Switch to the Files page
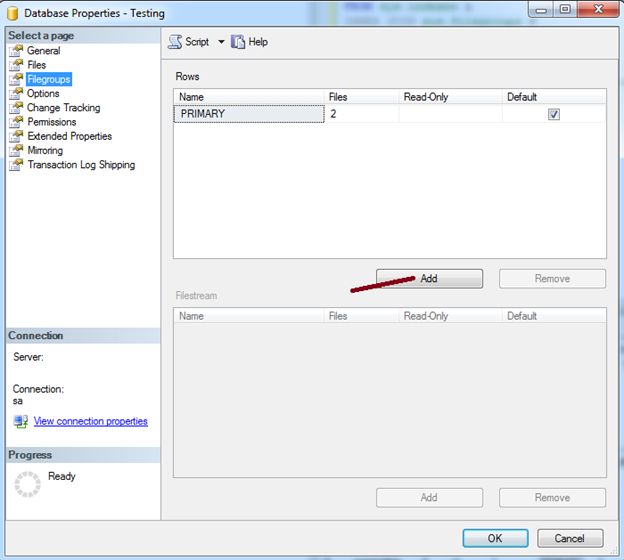 coord(37,65)
